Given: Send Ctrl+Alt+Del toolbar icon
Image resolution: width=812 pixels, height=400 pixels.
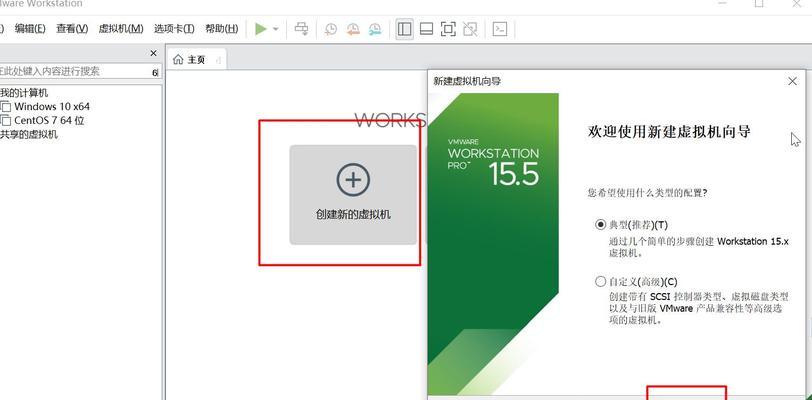Looking at the screenshot, I should (x=301, y=29).
